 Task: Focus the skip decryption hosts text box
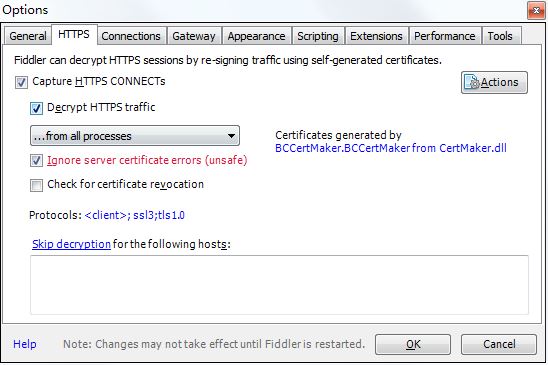pyautogui.click(x=279, y=285)
